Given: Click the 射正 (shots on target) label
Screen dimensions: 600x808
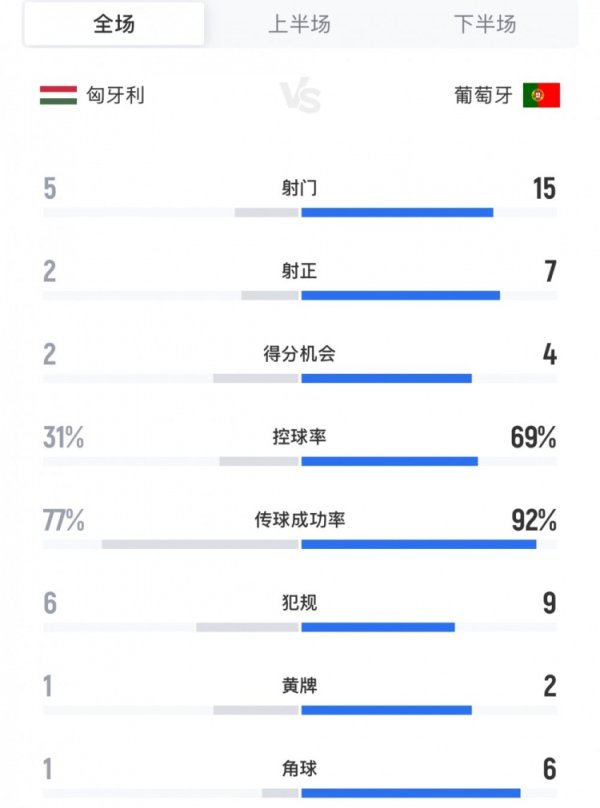Looking at the screenshot, I should [x=300, y=269].
